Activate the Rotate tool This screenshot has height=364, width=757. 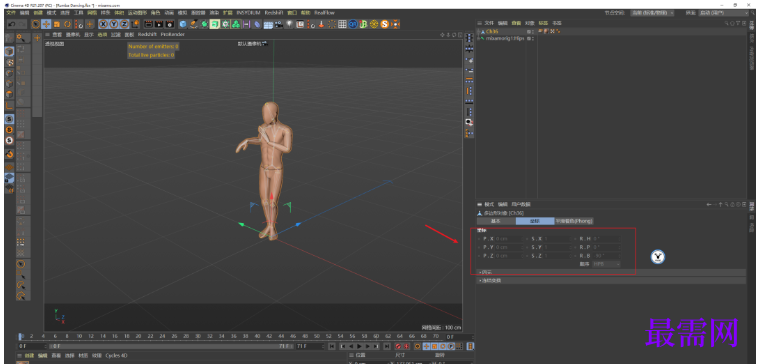click(x=68, y=24)
